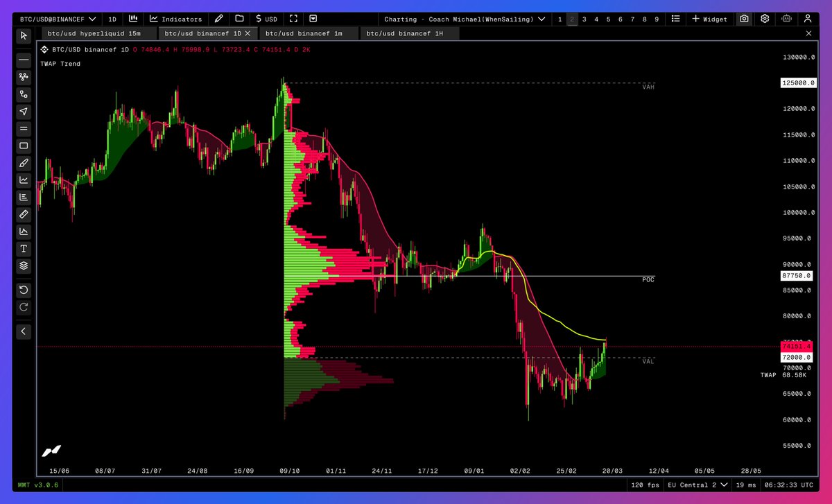
Task: Open the Indicators menu
Action: (x=176, y=19)
